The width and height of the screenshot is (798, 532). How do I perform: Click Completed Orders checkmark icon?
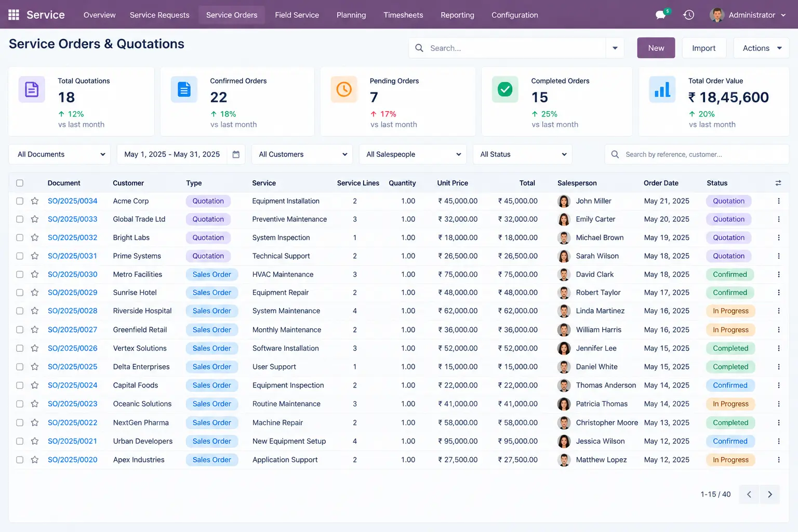(x=505, y=89)
